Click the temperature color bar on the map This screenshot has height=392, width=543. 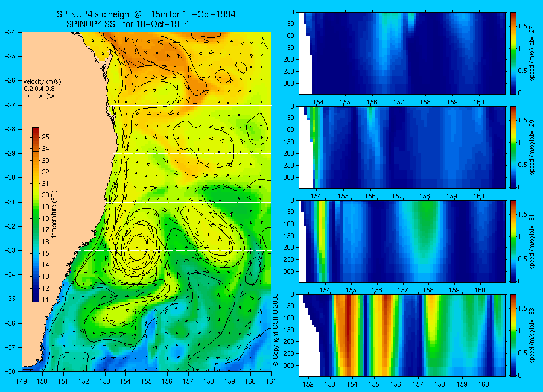tap(36, 215)
